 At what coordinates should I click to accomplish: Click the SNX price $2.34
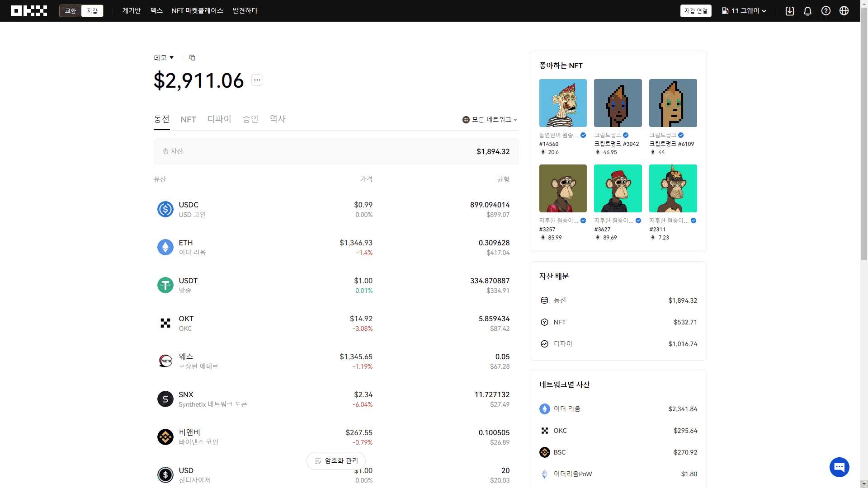click(x=363, y=395)
